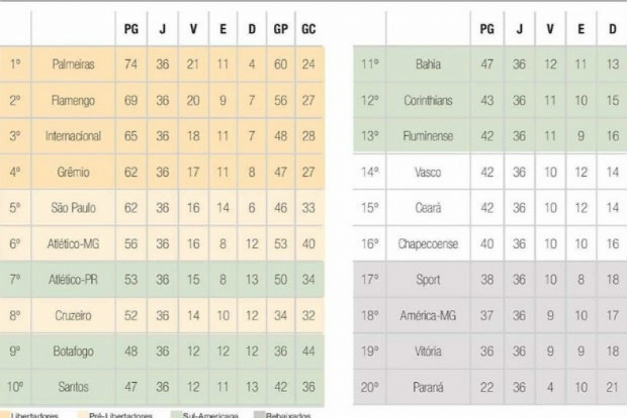Click the GP column header
Viewport: 627px width, 418px height.
pos(281,29)
